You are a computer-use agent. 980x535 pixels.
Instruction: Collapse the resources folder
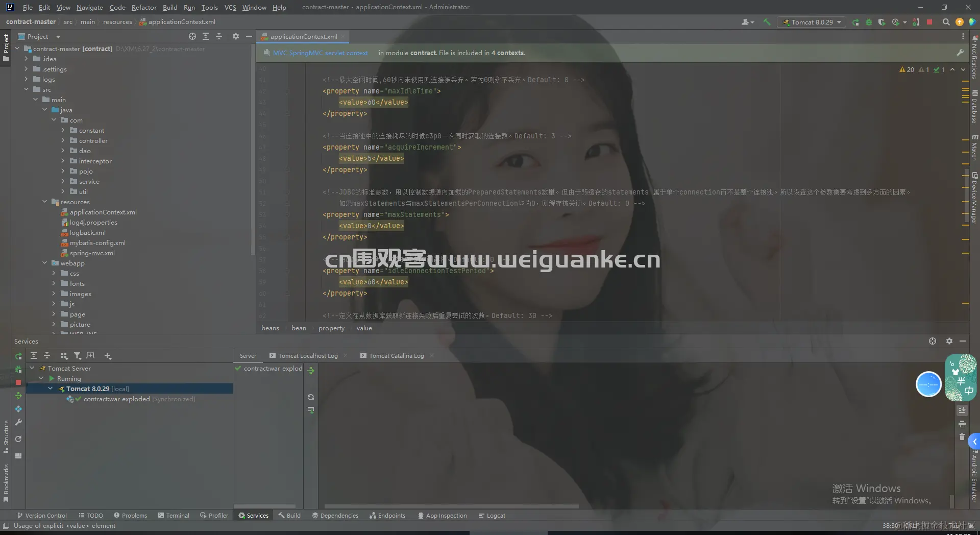click(x=44, y=202)
